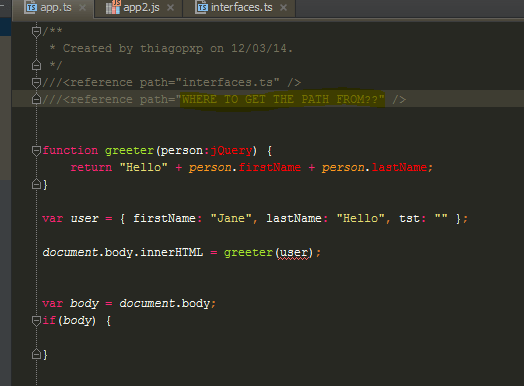Click the jQuery type annotation in greeter

coord(231,151)
